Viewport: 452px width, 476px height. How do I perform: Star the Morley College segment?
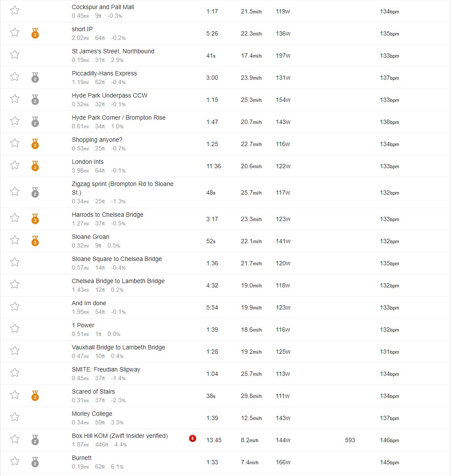[15, 417]
